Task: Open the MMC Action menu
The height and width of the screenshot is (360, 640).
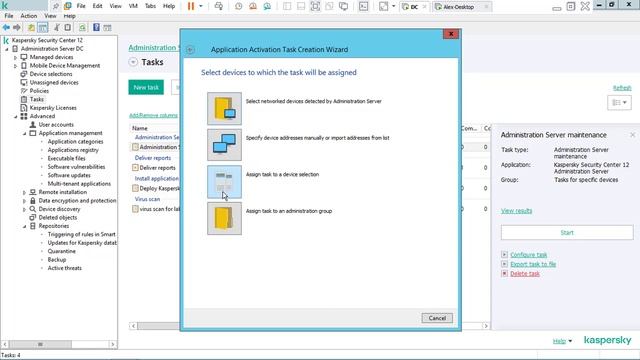Action: [29, 16]
